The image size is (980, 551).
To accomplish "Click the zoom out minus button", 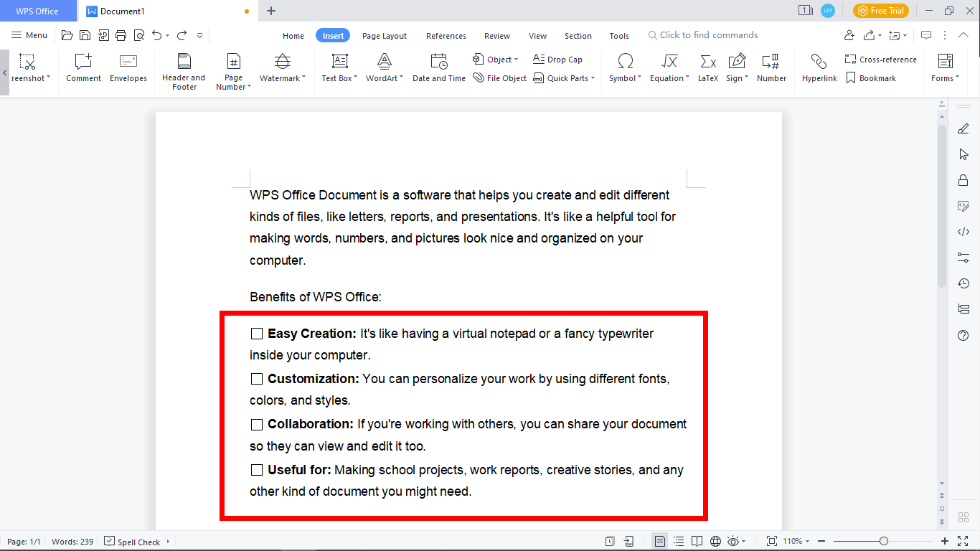I will (x=821, y=541).
